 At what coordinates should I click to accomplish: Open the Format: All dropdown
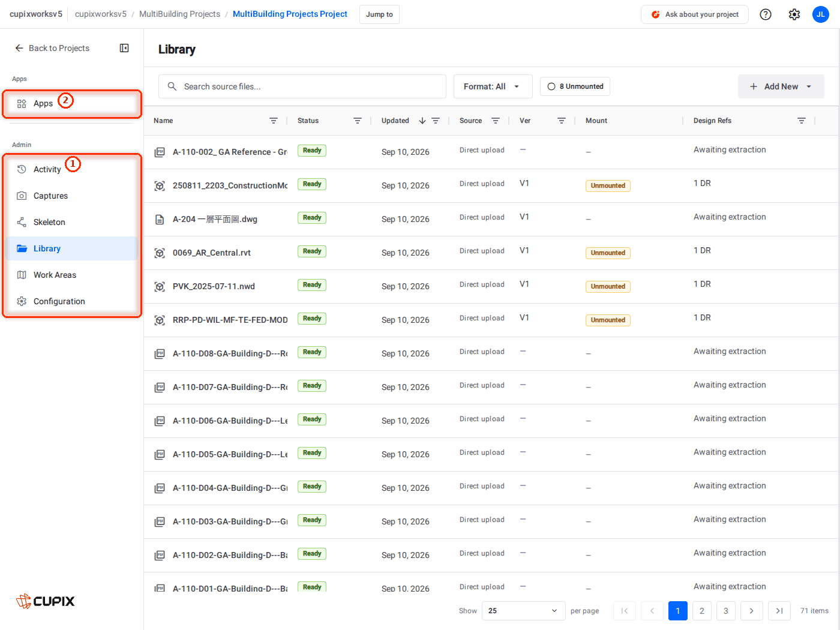493,86
